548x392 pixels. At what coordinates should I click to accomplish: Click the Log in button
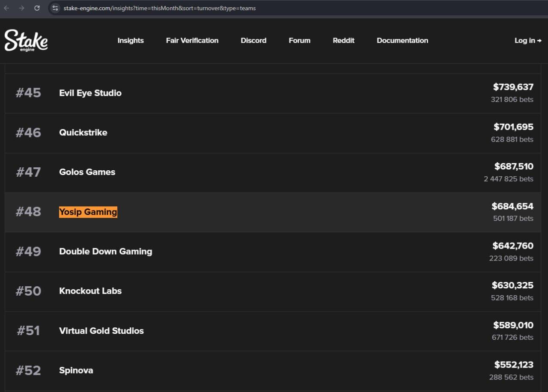tap(528, 41)
